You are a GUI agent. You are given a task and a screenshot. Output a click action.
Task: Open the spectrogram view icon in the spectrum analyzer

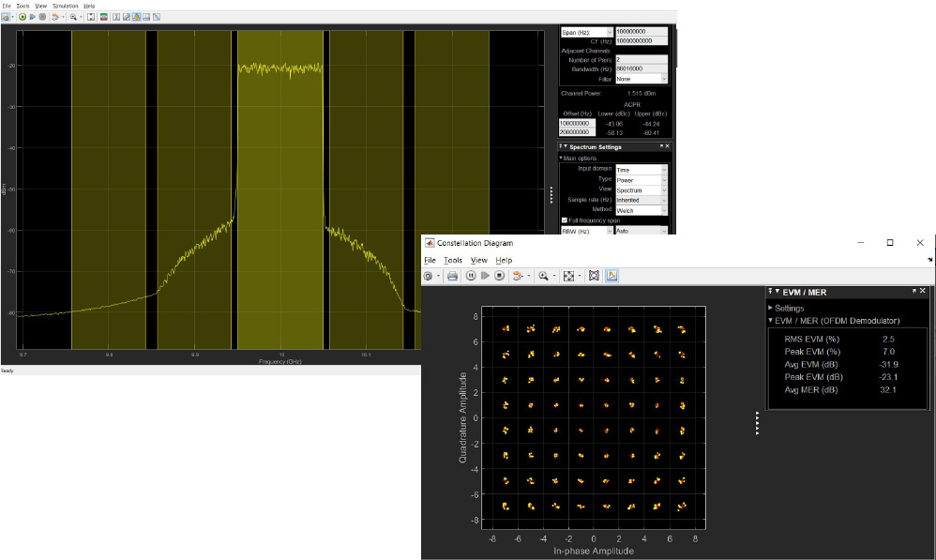point(103,16)
